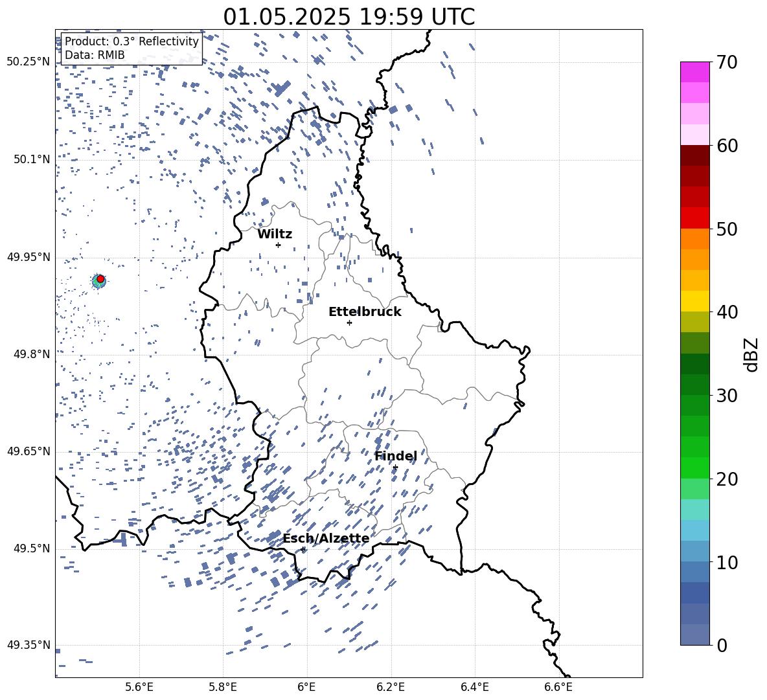Click the 49.8°N latitude label
767x700 pixels.
(x=32, y=354)
